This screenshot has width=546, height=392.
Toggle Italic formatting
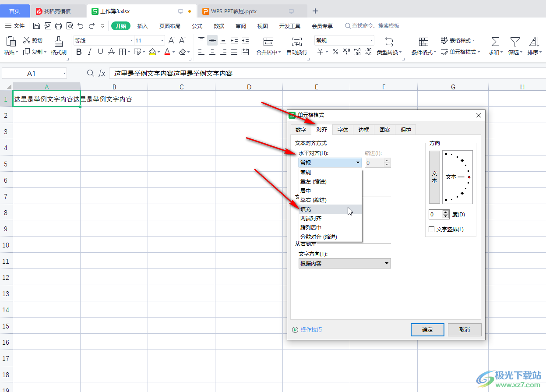pyautogui.click(x=90, y=52)
